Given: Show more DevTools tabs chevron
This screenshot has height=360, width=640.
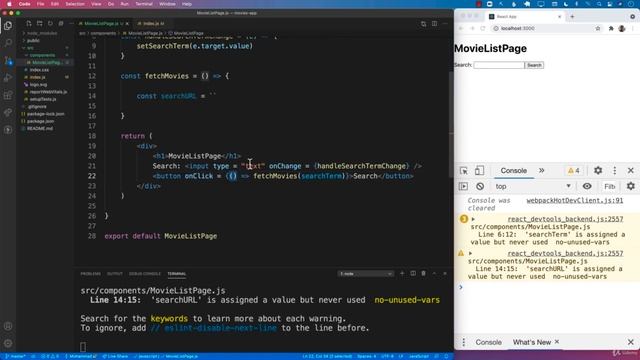Looking at the screenshot, I should (542, 171).
